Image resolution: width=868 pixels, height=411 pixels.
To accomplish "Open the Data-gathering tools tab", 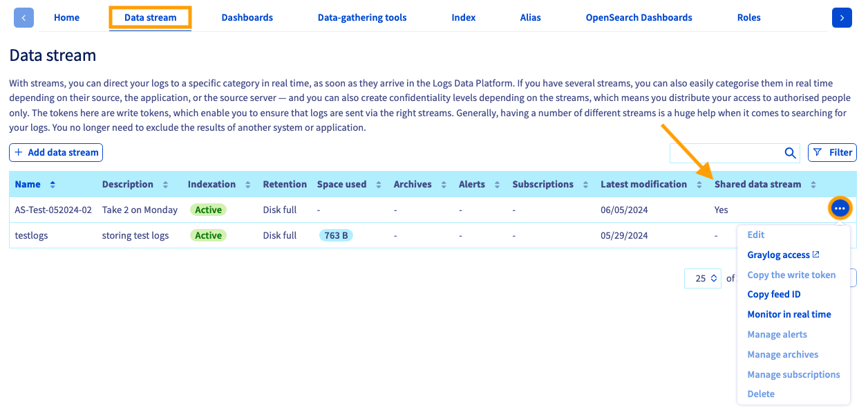I will [362, 17].
